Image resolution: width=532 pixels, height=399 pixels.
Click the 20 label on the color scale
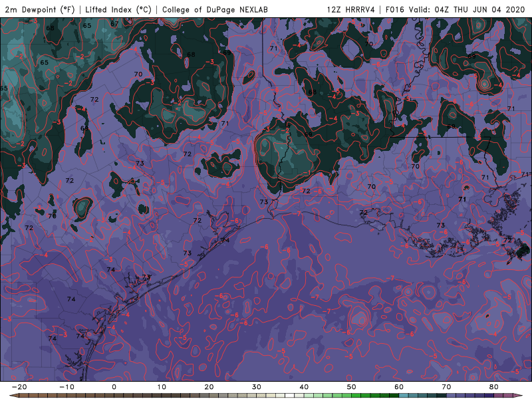[209, 387]
